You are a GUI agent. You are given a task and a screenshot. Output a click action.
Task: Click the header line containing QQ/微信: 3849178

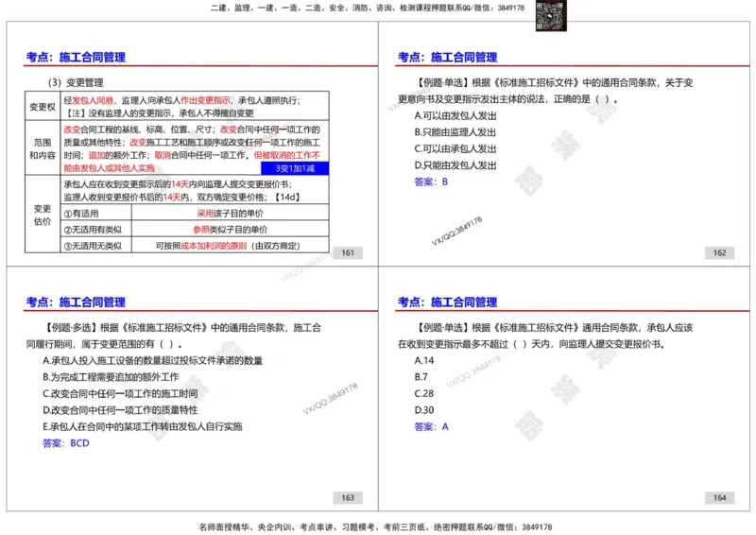coord(368,8)
